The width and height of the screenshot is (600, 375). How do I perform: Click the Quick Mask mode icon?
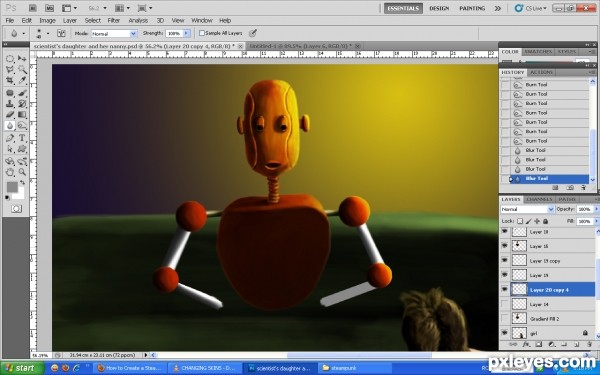(16, 209)
